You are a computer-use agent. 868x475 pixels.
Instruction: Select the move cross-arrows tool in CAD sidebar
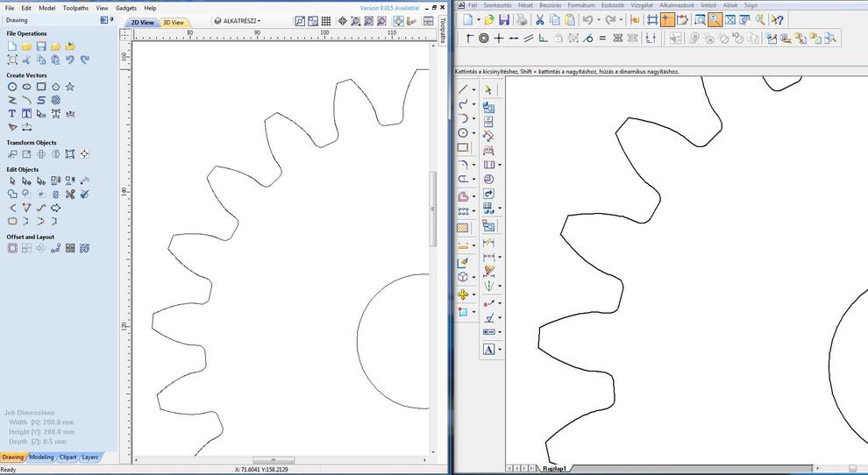[x=463, y=294]
